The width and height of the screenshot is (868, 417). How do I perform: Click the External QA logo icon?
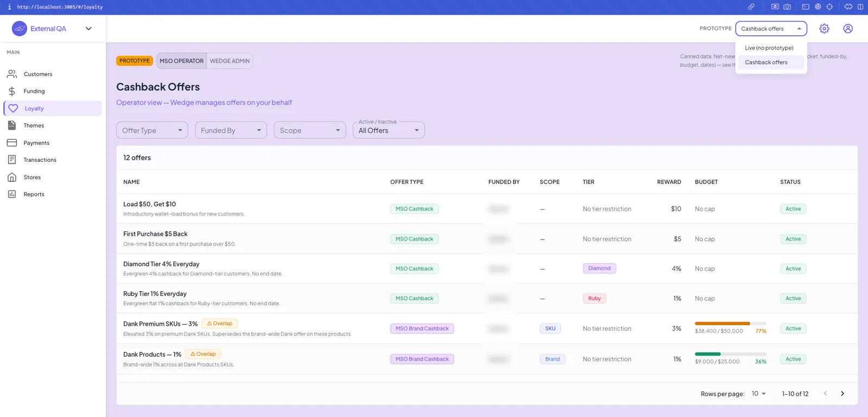click(20, 29)
